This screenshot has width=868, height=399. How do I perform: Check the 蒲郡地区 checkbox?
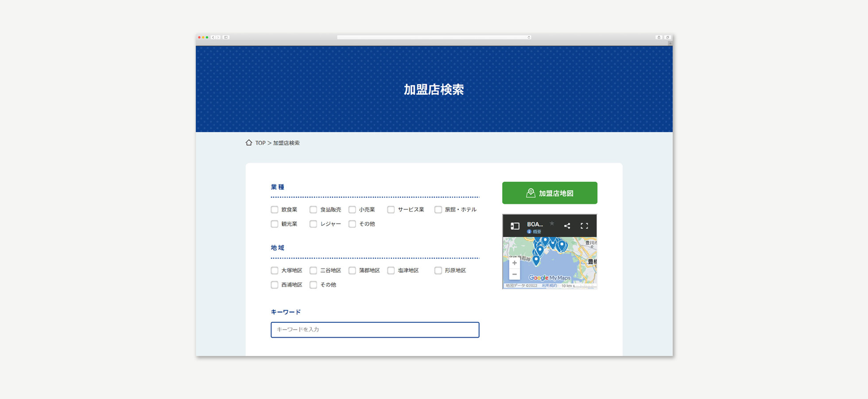pyautogui.click(x=352, y=270)
